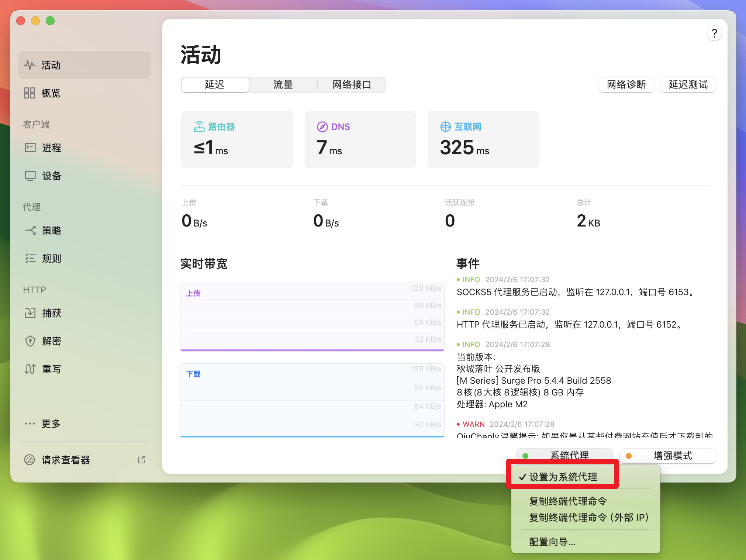Click the Policy branching-arrow icon
Viewport: 746px width, 560px height.
coord(30,231)
